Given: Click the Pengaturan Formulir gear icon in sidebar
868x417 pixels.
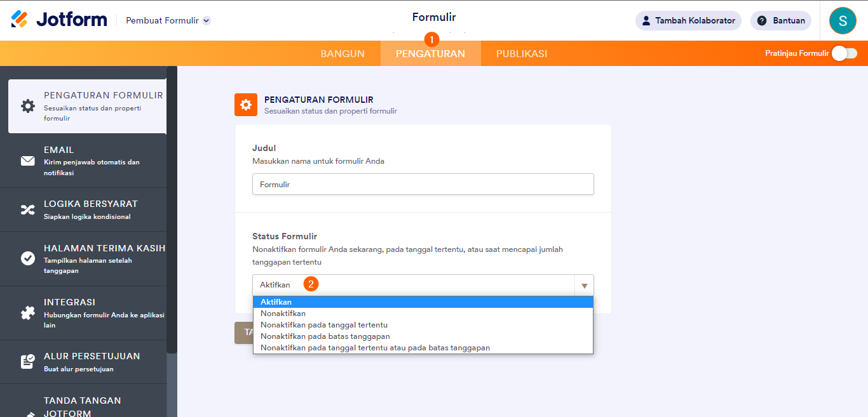Looking at the screenshot, I should (28, 106).
